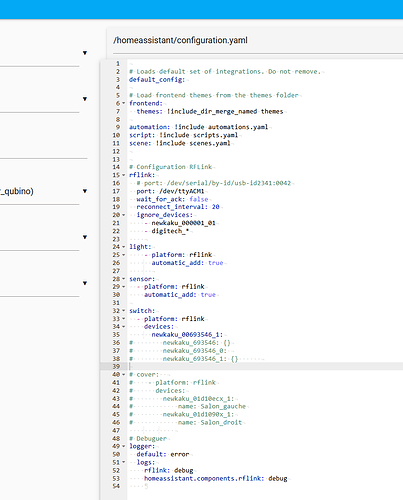
Task: Click the homeassistant.components.rflink debug line
Action: pyautogui.click(x=216, y=479)
